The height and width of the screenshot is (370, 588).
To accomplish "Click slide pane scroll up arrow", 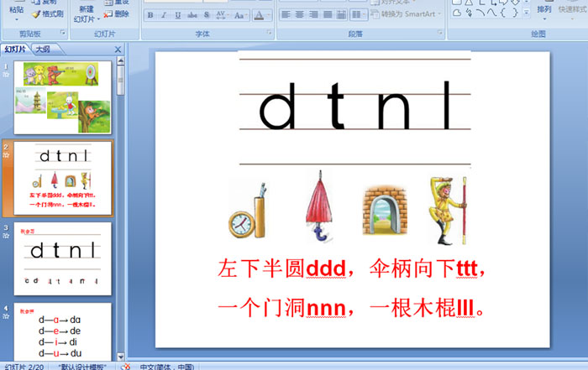I will point(120,60).
